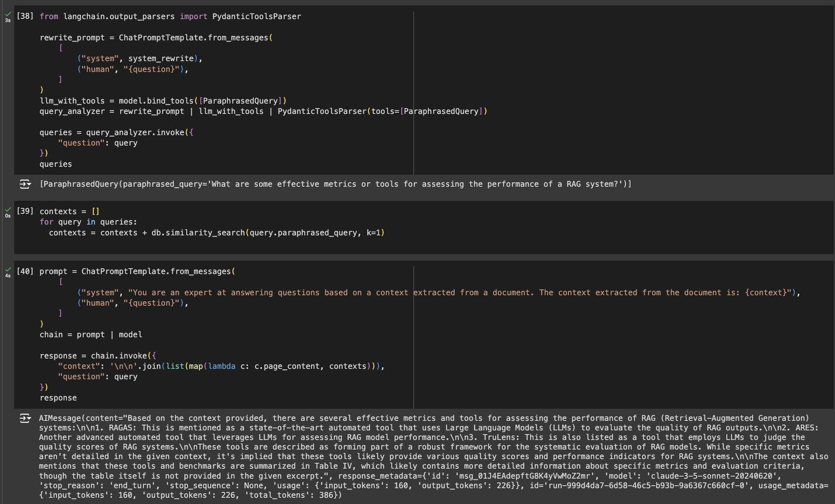Viewport: 835px width, 504px height.
Task: Click the 4s execution indicator of cell 40
Action: point(7,275)
